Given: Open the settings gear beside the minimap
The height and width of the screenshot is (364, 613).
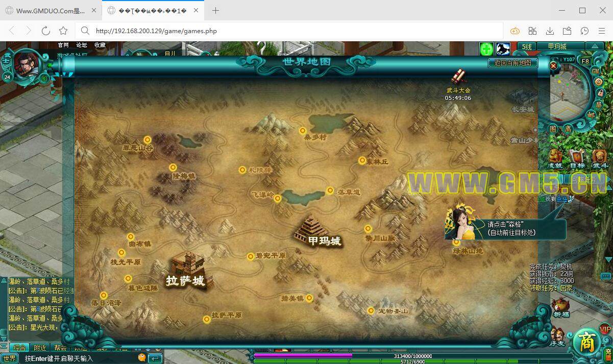Looking at the screenshot, I should 599,82.
